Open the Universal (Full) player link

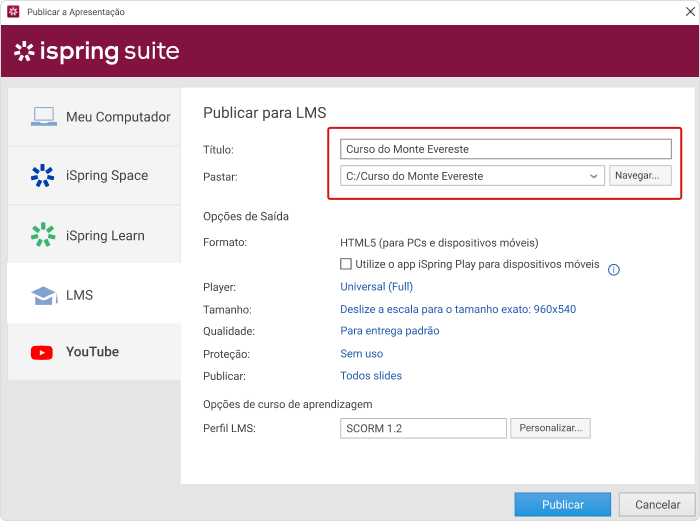point(376,287)
